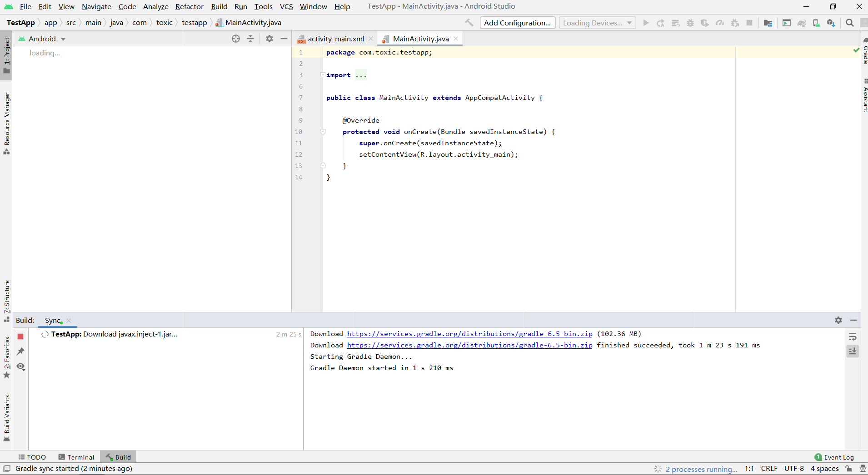Click fold end marker at line 13
868x475 pixels.
(x=323, y=166)
